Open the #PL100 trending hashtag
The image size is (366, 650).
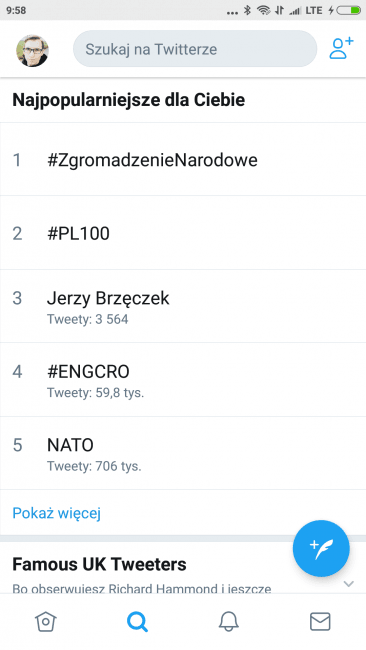coord(183,233)
